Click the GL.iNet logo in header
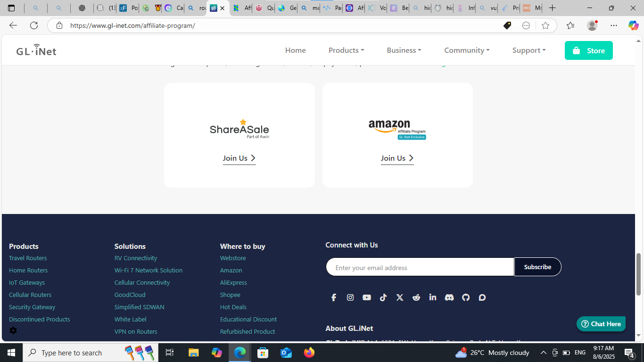 (36, 50)
